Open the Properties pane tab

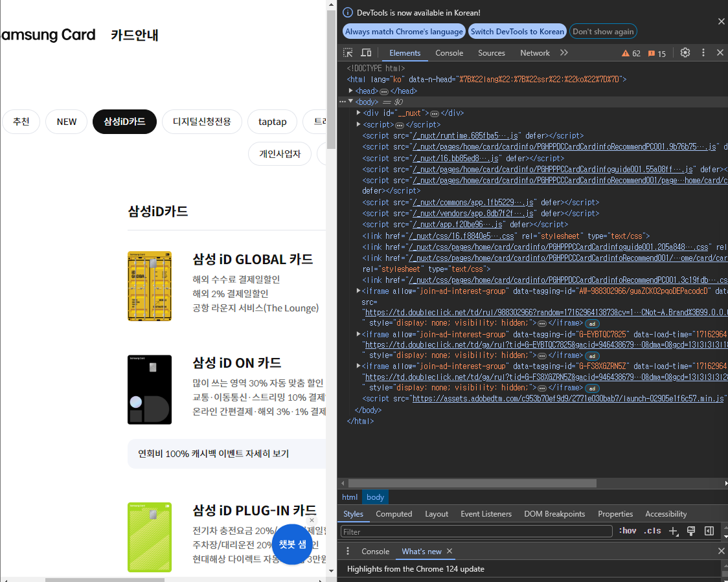click(615, 514)
